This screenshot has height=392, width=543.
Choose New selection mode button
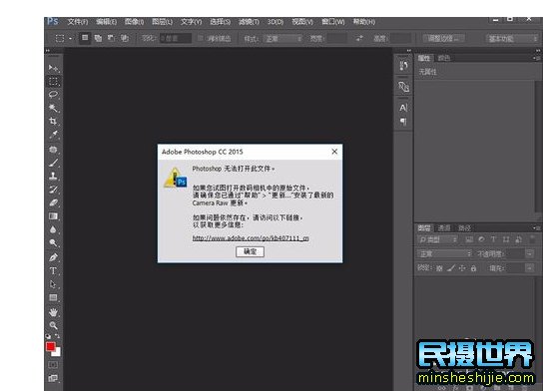click(x=85, y=38)
